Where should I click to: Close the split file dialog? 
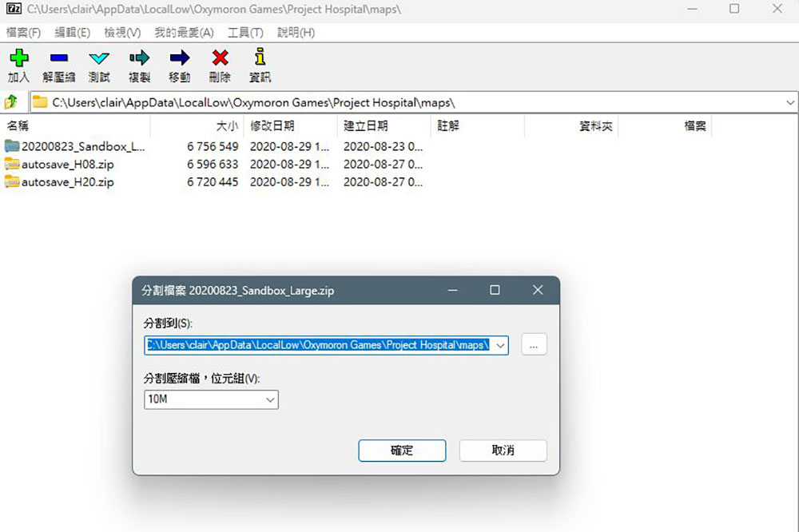tap(537, 290)
